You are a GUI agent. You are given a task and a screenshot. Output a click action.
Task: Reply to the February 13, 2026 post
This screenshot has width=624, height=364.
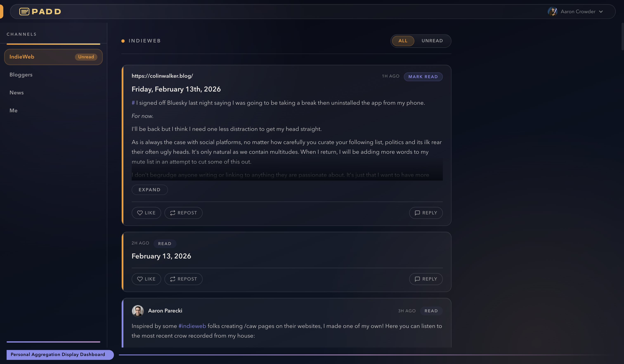(x=426, y=279)
